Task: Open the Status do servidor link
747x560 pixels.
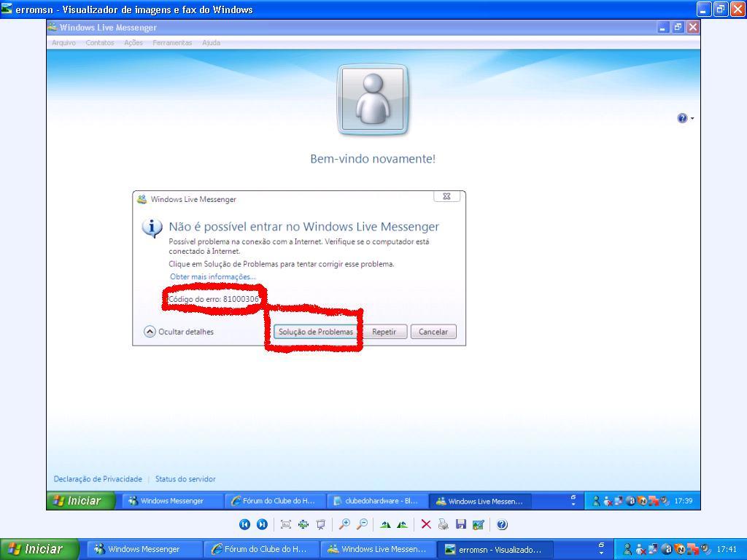Action: pyautogui.click(x=185, y=478)
